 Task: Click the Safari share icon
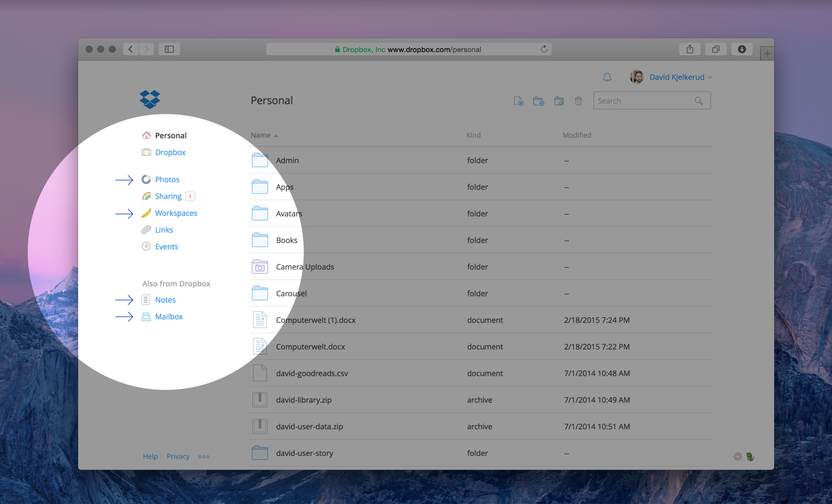click(x=690, y=49)
